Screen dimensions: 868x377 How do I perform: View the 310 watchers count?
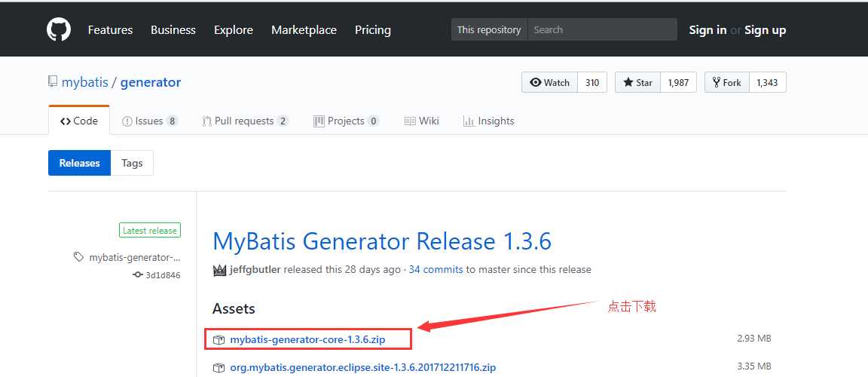pyautogui.click(x=592, y=82)
